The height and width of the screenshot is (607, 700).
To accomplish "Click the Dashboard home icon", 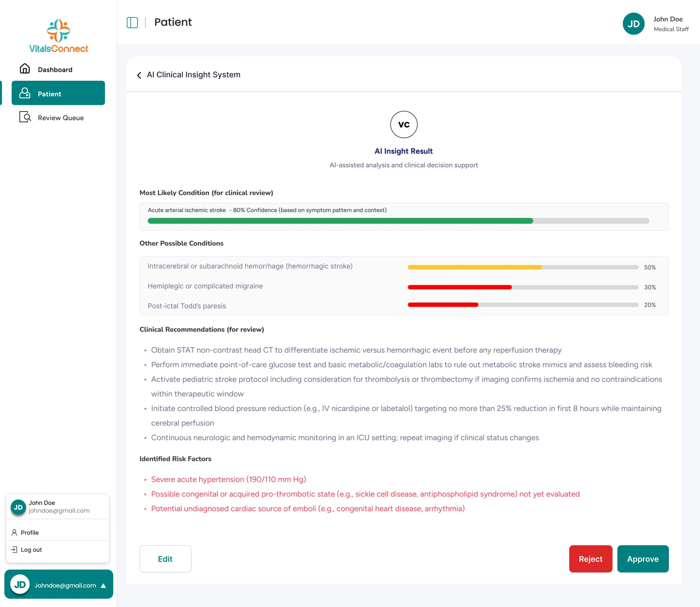I will point(25,69).
